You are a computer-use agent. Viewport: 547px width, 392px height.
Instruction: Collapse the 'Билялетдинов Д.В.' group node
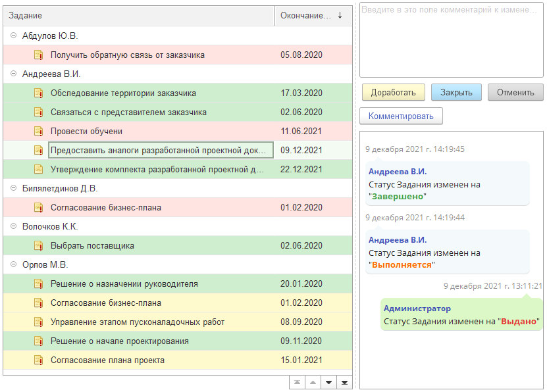pyautogui.click(x=14, y=189)
